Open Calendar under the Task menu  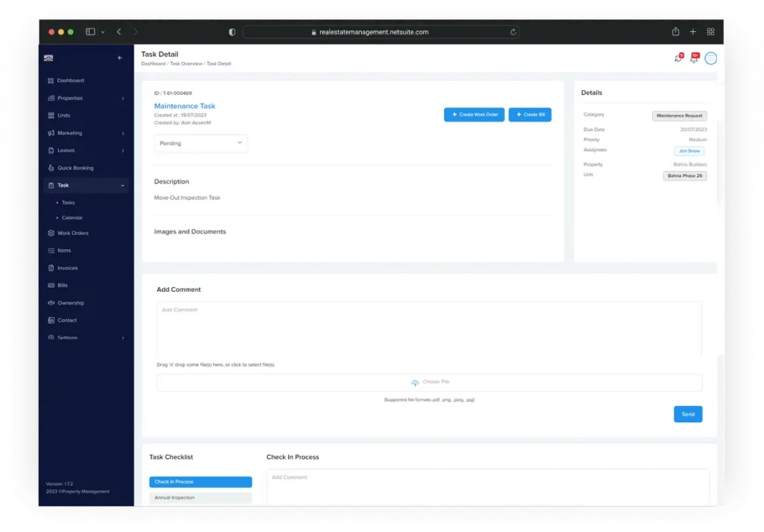coord(72,218)
